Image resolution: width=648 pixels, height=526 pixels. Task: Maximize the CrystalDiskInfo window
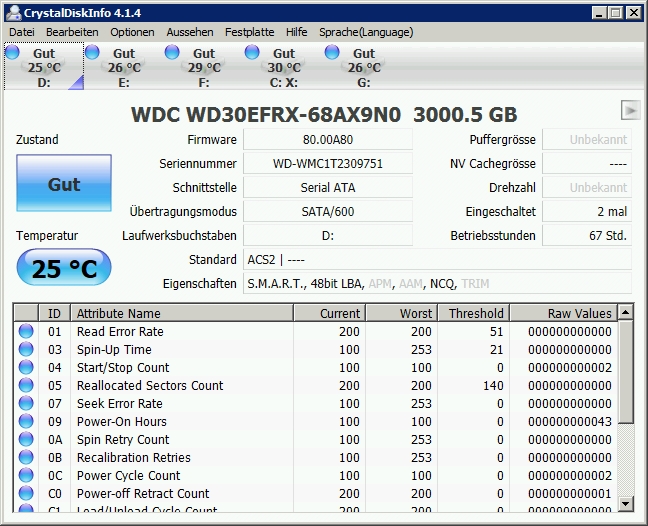point(615,13)
